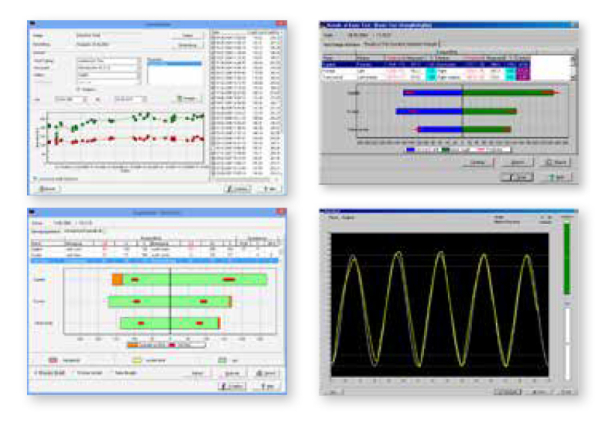Click the last button in waveform window's bottom row
The image size is (600, 421).
click(566, 392)
